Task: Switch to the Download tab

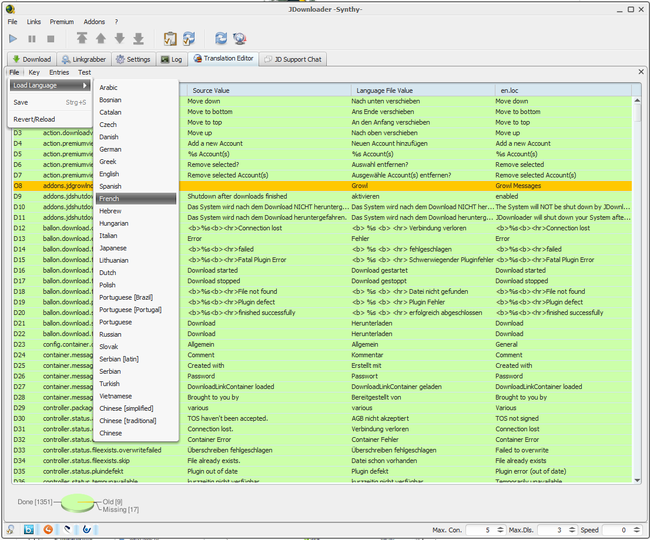Action: click(x=32, y=59)
